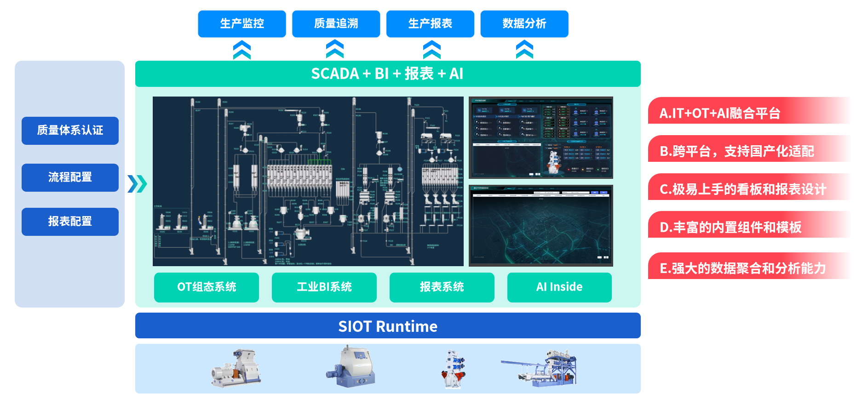Choose the AI Inside module

[x=559, y=287]
